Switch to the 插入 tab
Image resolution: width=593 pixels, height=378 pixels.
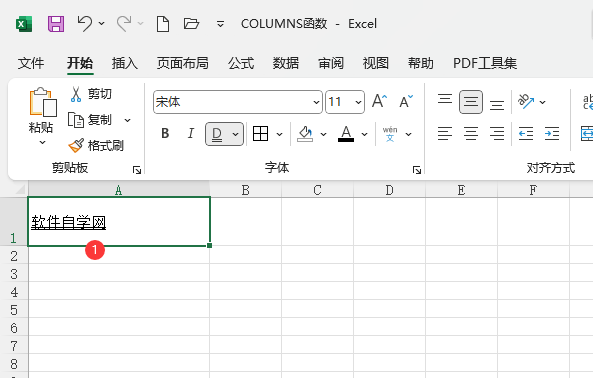pos(125,63)
